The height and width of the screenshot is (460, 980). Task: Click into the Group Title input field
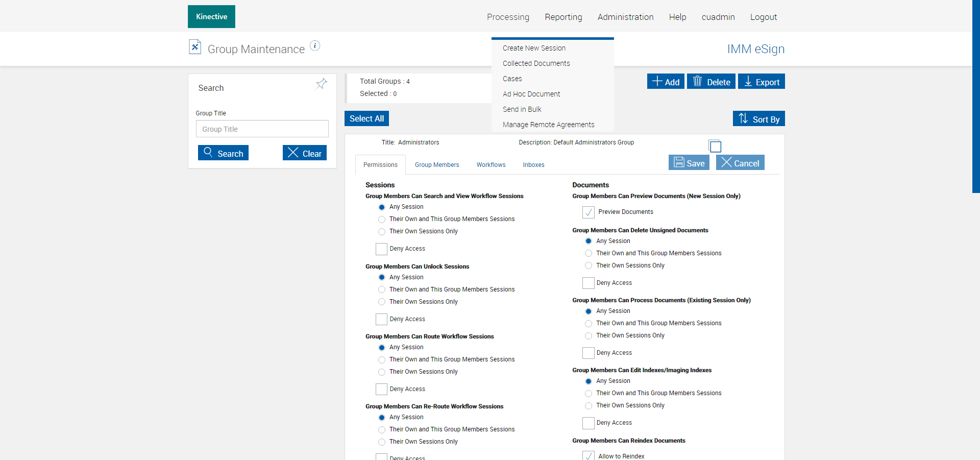click(262, 129)
